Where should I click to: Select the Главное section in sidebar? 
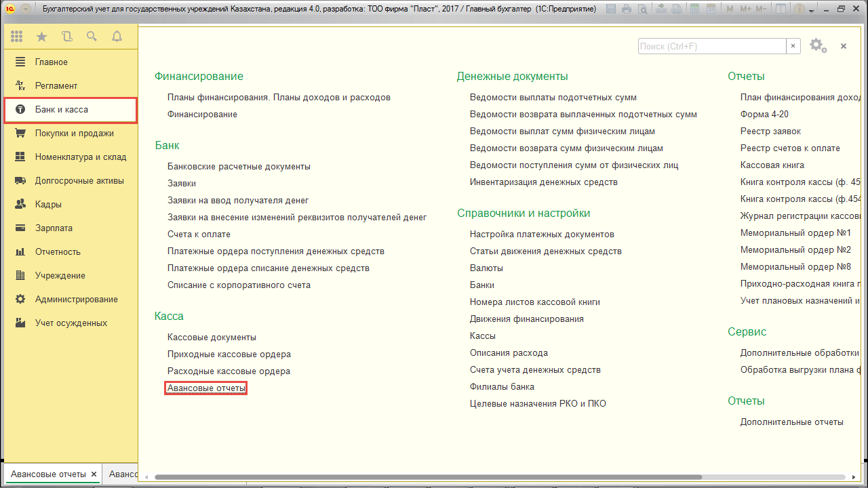pyautogui.click(x=52, y=62)
